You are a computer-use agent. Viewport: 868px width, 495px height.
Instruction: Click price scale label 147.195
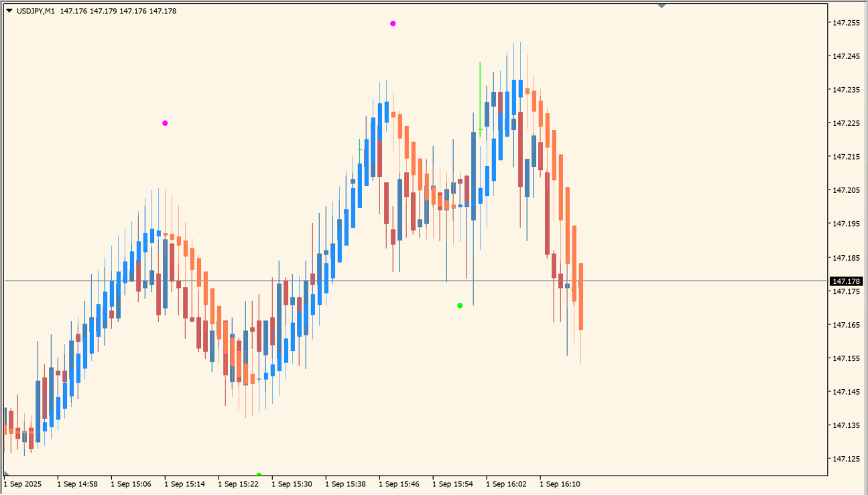tap(846, 224)
